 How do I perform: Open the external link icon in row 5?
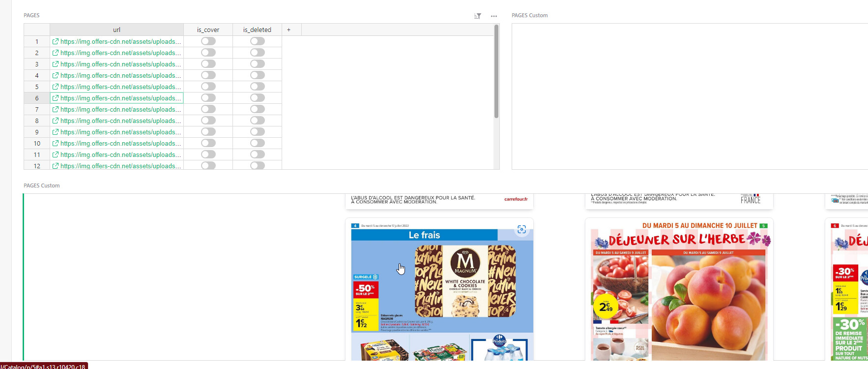pos(56,87)
